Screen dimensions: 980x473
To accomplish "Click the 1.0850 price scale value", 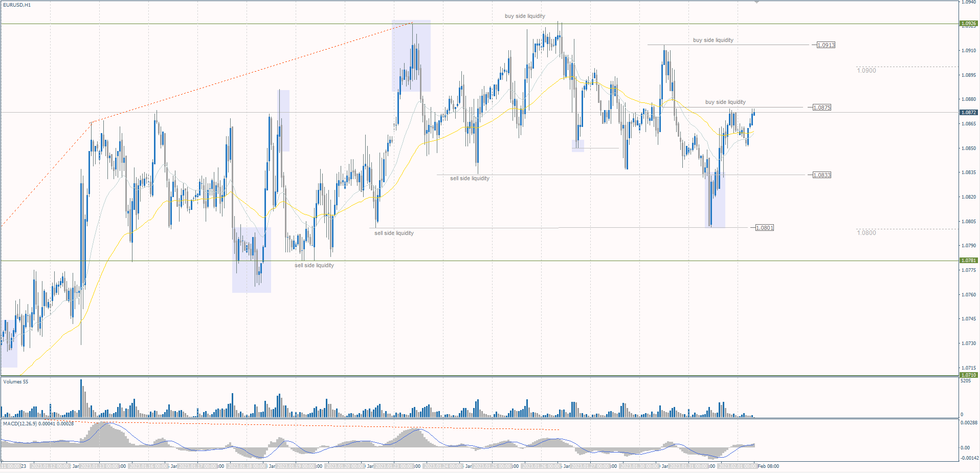I will [x=969, y=148].
